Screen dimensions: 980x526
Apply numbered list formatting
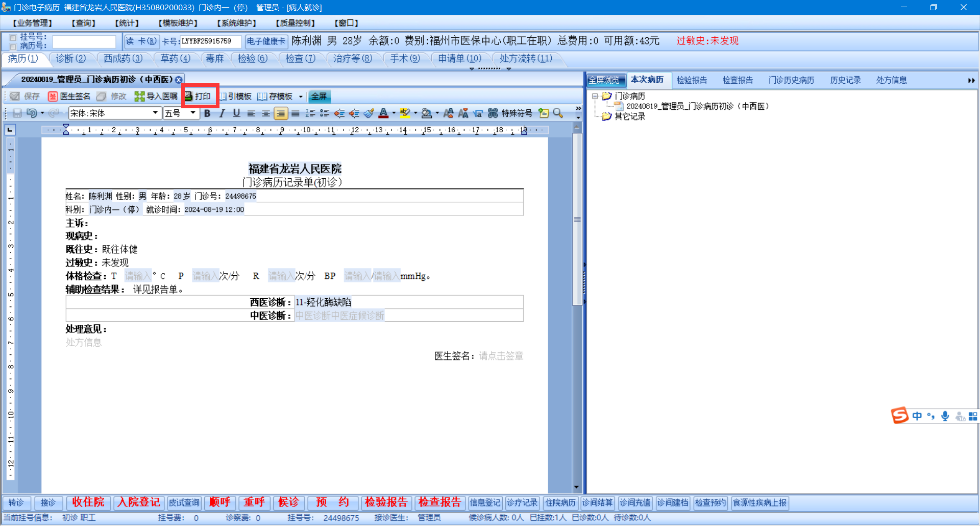pos(310,113)
